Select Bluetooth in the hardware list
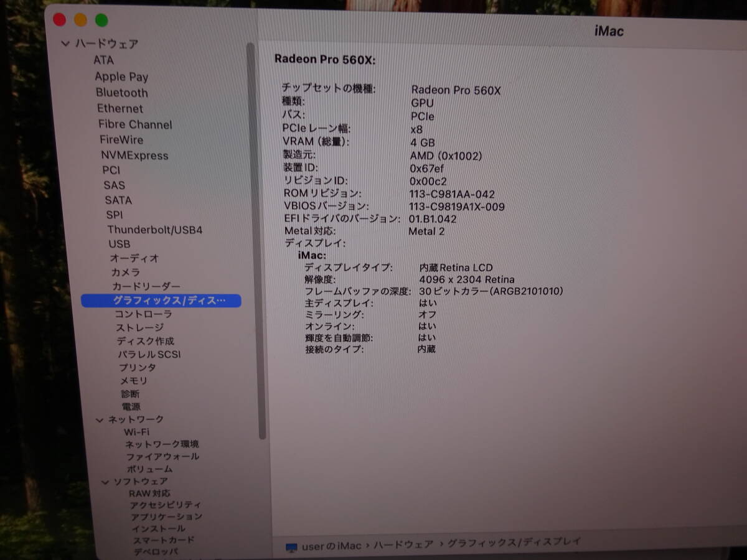Viewport: 747px width, 560px height. 122,93
